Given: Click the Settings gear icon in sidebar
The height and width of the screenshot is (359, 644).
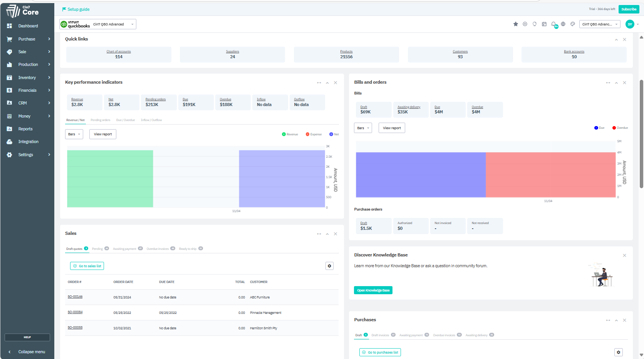Looking at the screenshot, I should (10, 155).
